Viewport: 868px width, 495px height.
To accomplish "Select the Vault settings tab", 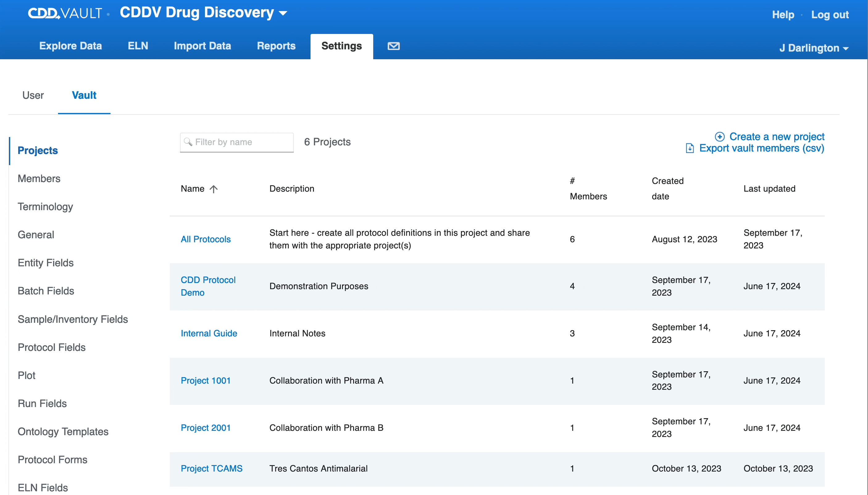I will coord(83,95).
